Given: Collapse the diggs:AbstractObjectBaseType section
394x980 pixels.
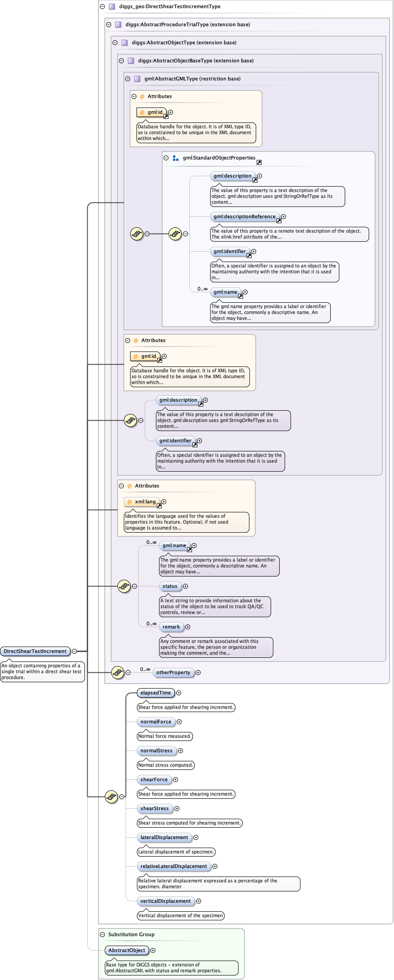Looking at the screenshot, I should tap(121, 61).
